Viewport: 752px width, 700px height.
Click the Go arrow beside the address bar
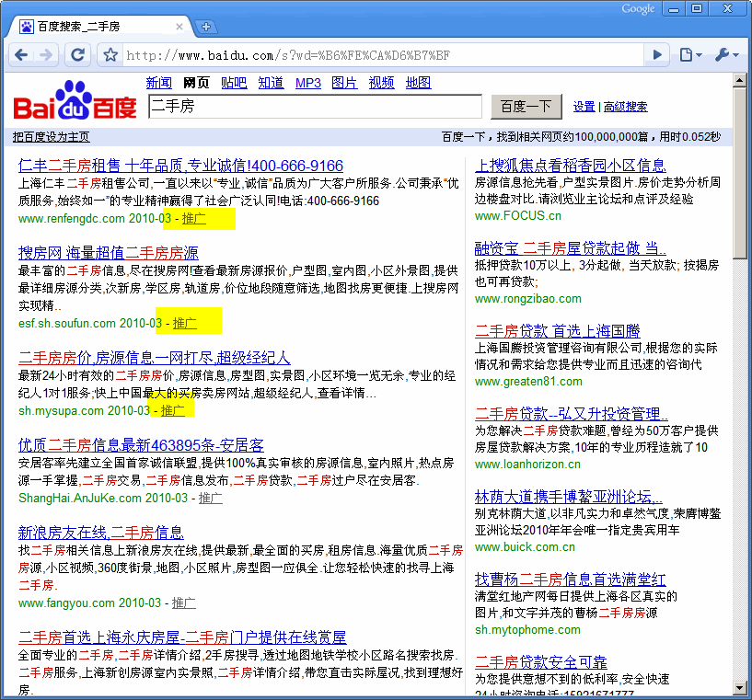coord(657,55)
